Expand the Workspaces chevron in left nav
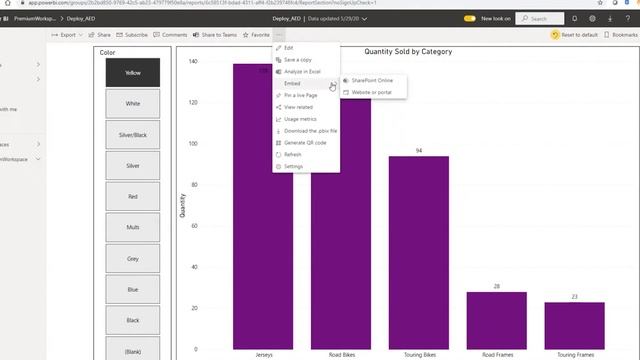Viewport: 640px width, 360px height. 38,144
